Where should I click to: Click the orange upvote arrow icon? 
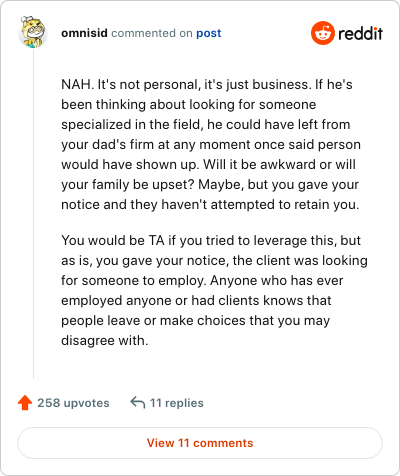click(x=25, y=403)
